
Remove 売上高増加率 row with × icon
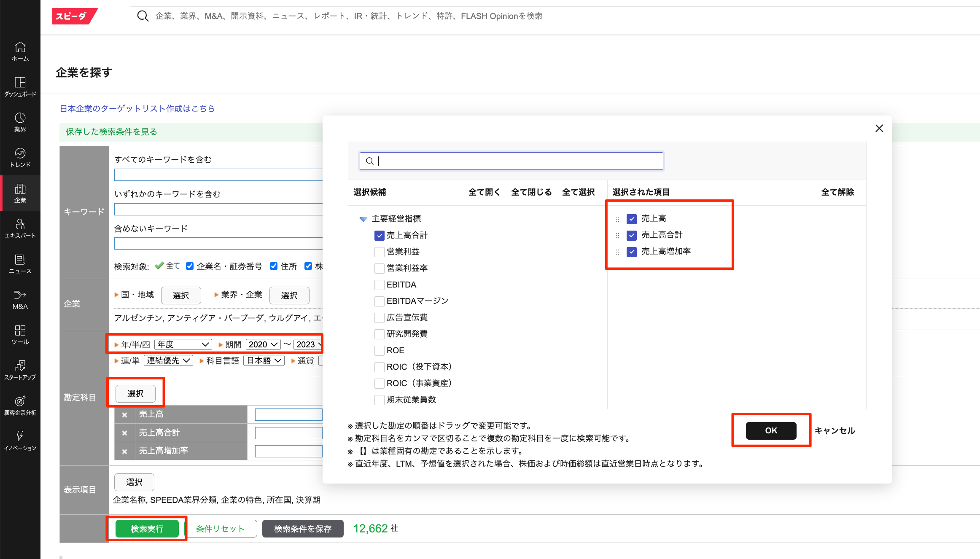pos(124,451)
